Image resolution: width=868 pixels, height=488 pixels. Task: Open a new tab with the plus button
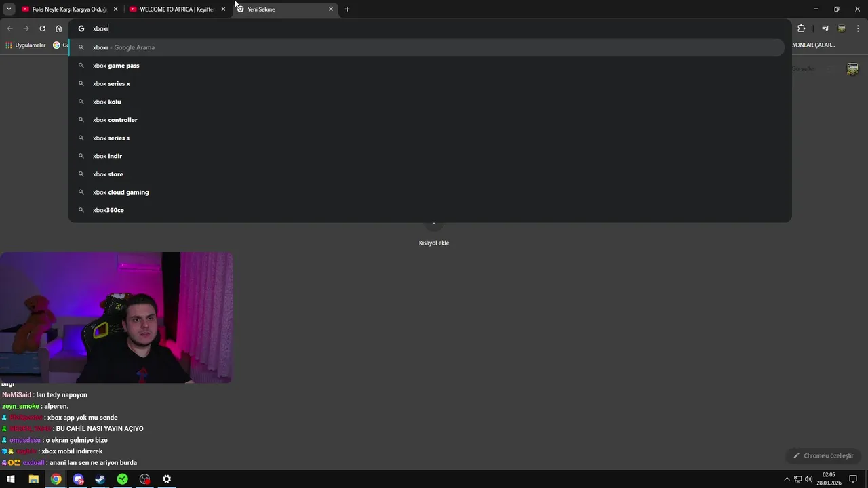click(x=347, y=9)
